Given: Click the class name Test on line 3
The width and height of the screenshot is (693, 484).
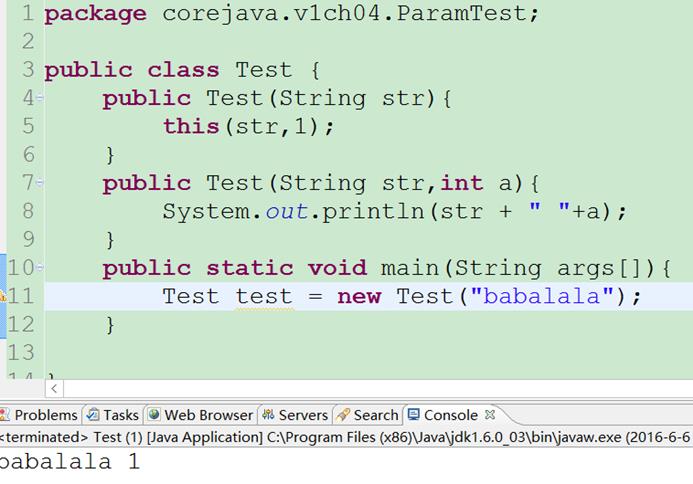Looking at the screenshot, I should [x=263, y=70].
